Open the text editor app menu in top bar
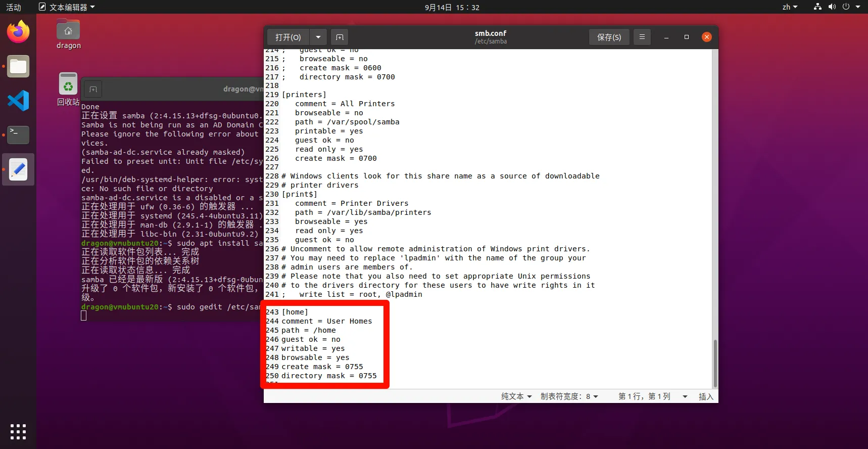 (67, 7)
